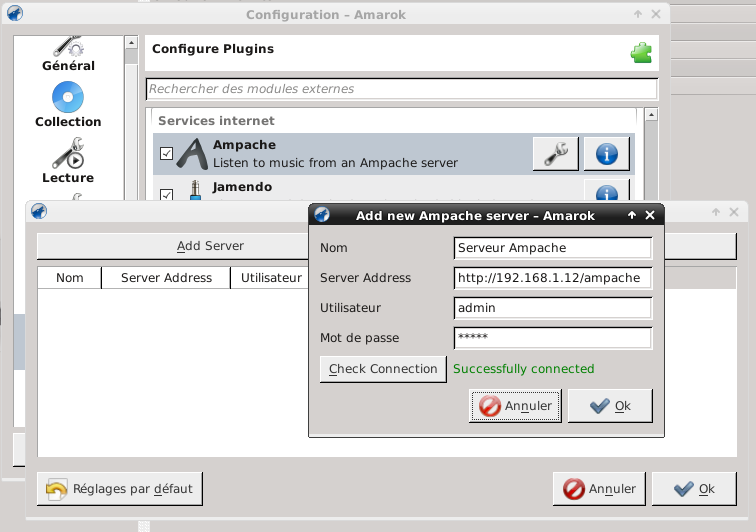Click the Server Address column header
The width and height of the screenshot is (756, 532).
tap(166, 278)
